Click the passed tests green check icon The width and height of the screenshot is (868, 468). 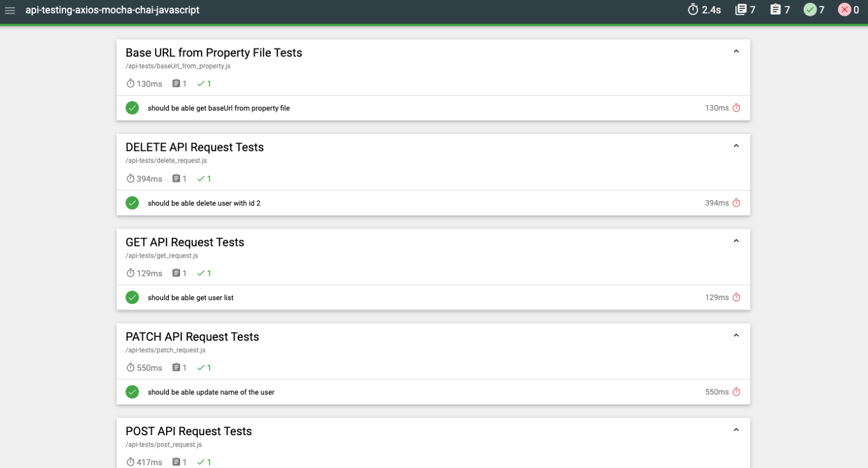(x=809, y=10)
